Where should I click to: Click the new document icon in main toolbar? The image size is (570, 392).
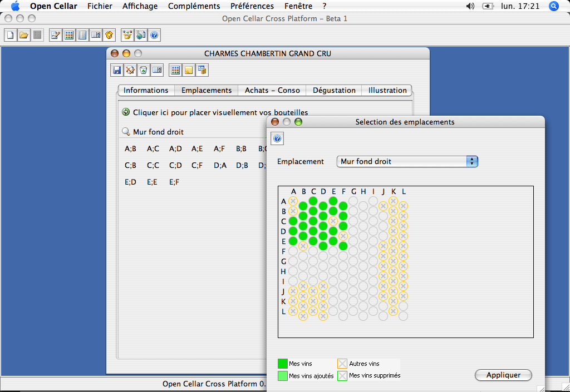pos(11,35)
